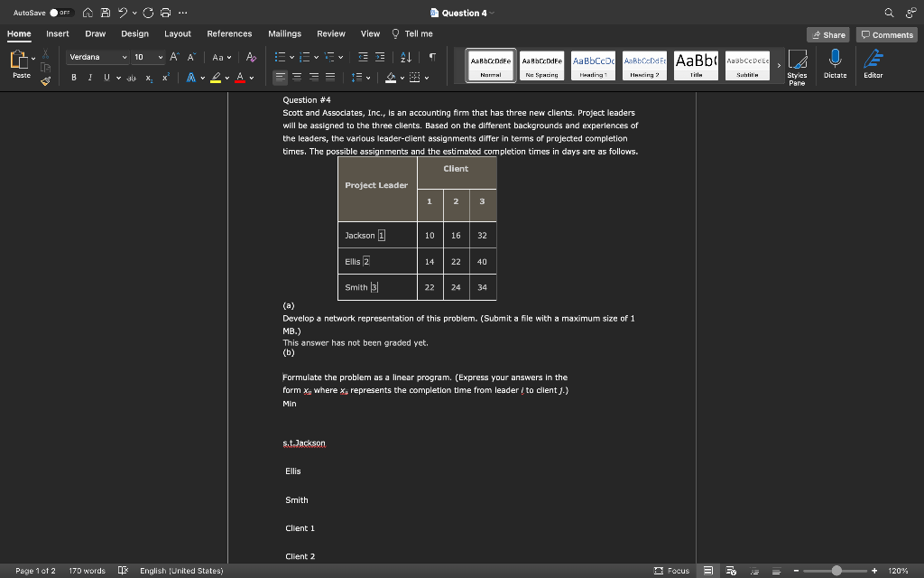Select the Format Painter tool
Screen dimensions: 924x578
click(45, 80)
